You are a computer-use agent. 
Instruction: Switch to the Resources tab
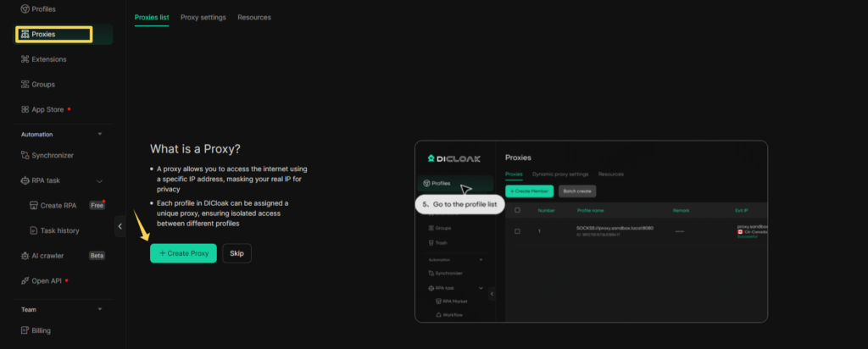pos(254,17)
